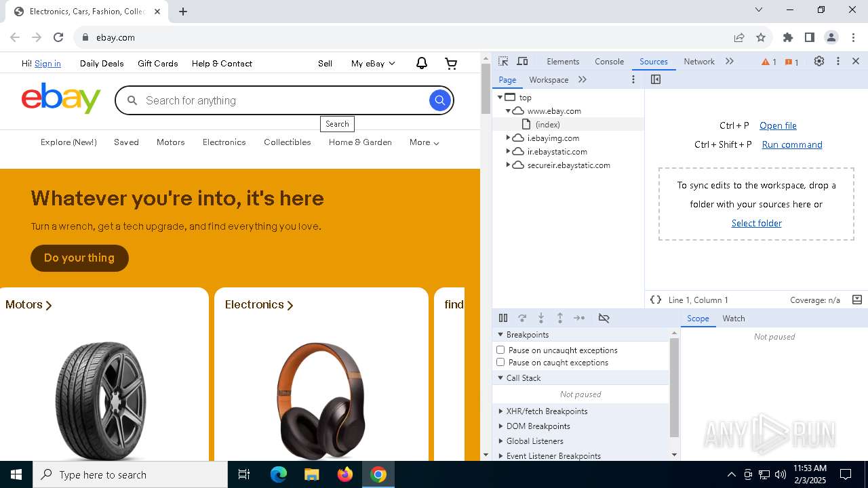Click the eBay notifications bell

click(x=422, y=63)
